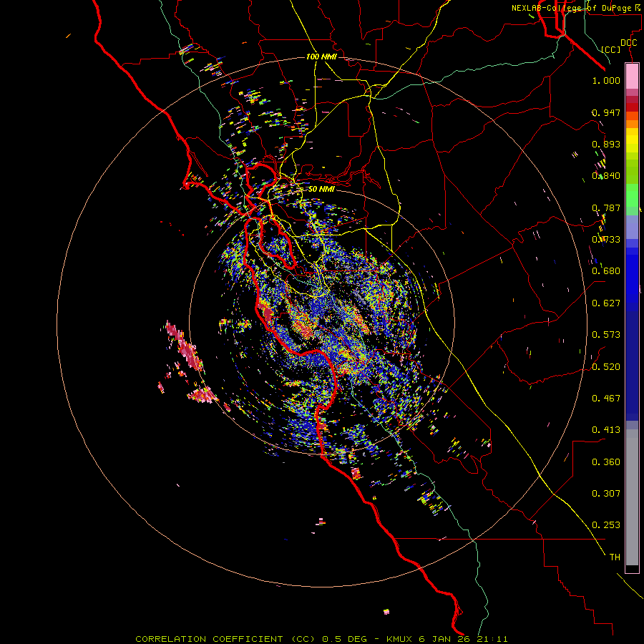Select the "0.520" scale value
644x644 pixels.
pos(606,367)
